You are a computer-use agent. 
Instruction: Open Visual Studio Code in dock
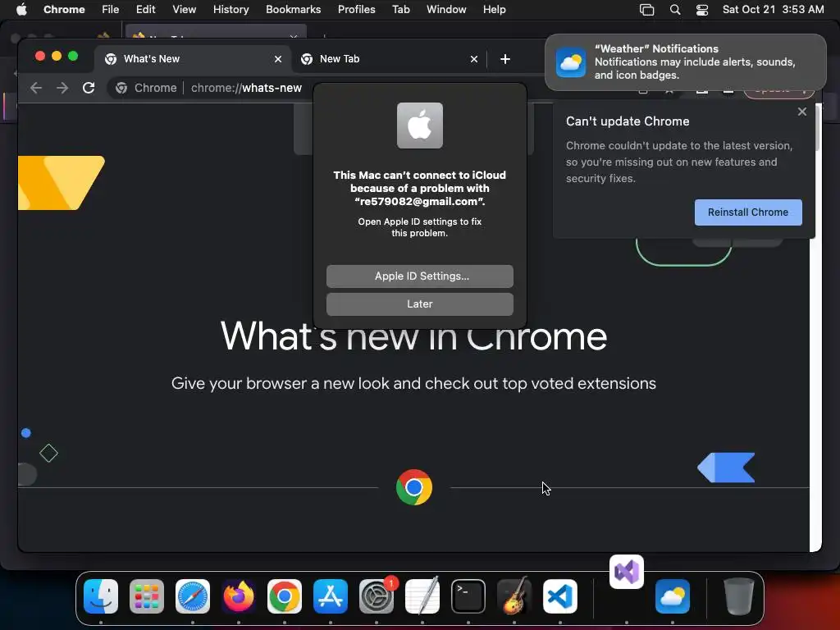(x=559, y=596)
